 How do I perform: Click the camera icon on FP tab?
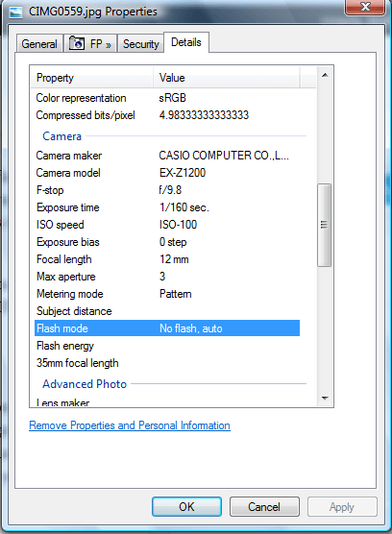point(77,43)
